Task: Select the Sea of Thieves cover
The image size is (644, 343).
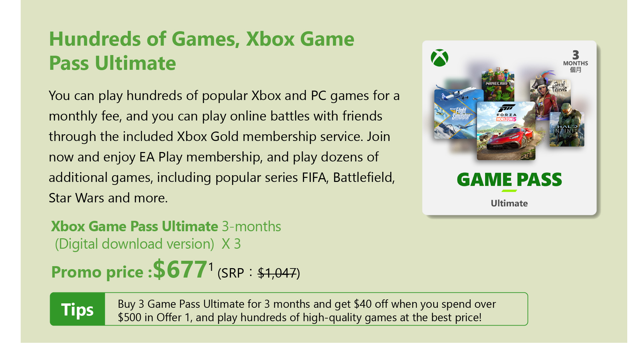Action: click(550, 95)
